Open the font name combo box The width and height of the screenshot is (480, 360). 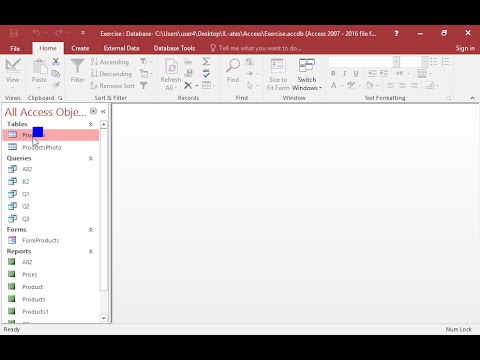point(364,62)
